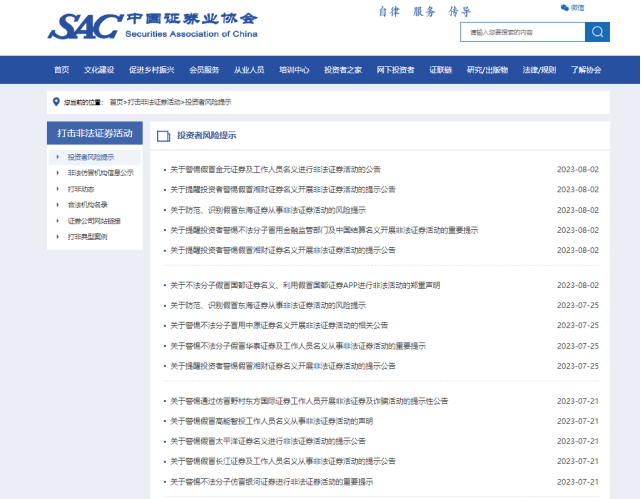641x499 pixels.
Task: Open the 法律/规则 navigation item
Action: 539,70
